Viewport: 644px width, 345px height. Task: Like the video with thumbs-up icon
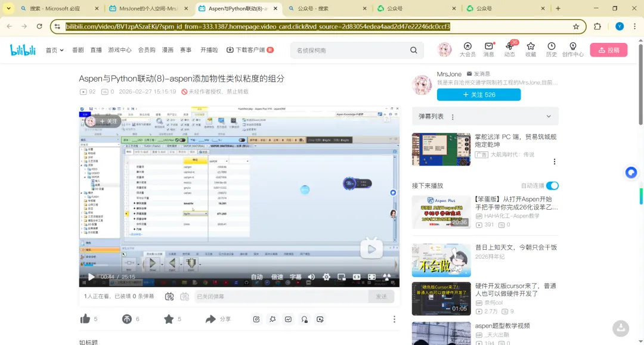point(85,319)
